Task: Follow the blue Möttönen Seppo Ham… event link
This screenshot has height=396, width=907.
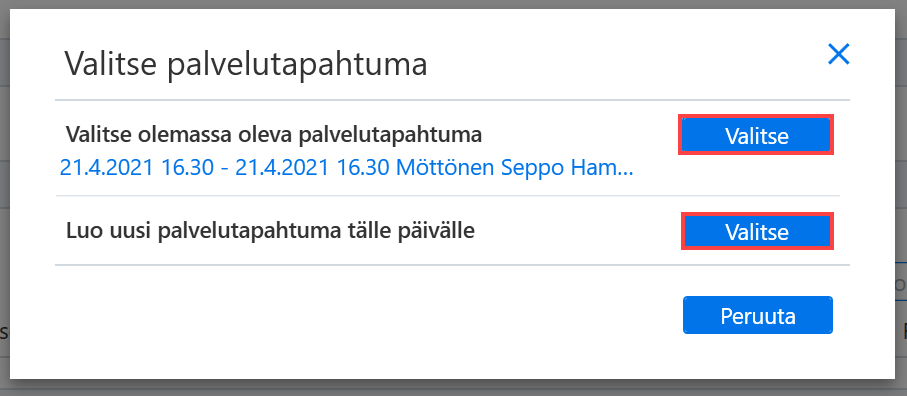Action: [x=346, y=168]
